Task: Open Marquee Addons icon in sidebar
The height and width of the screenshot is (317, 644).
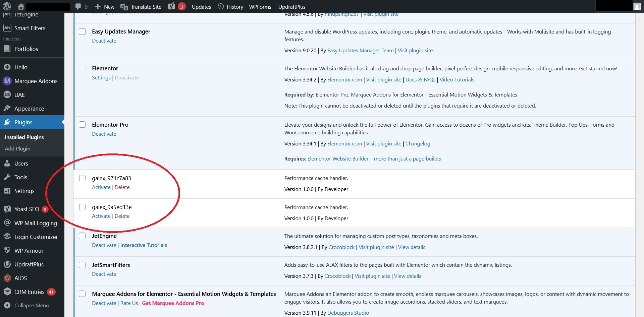Action: tap(7, 81)
